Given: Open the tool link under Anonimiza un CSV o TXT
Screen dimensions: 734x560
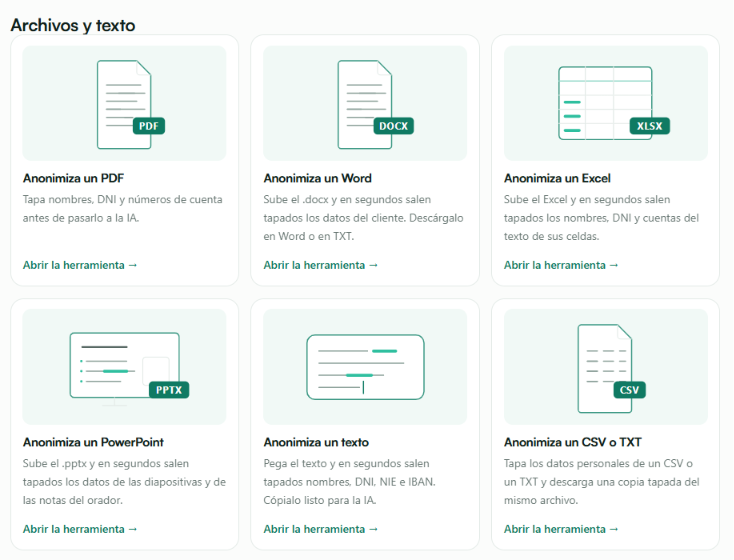Looking at the screenshot, I should [x=561, y=529].
